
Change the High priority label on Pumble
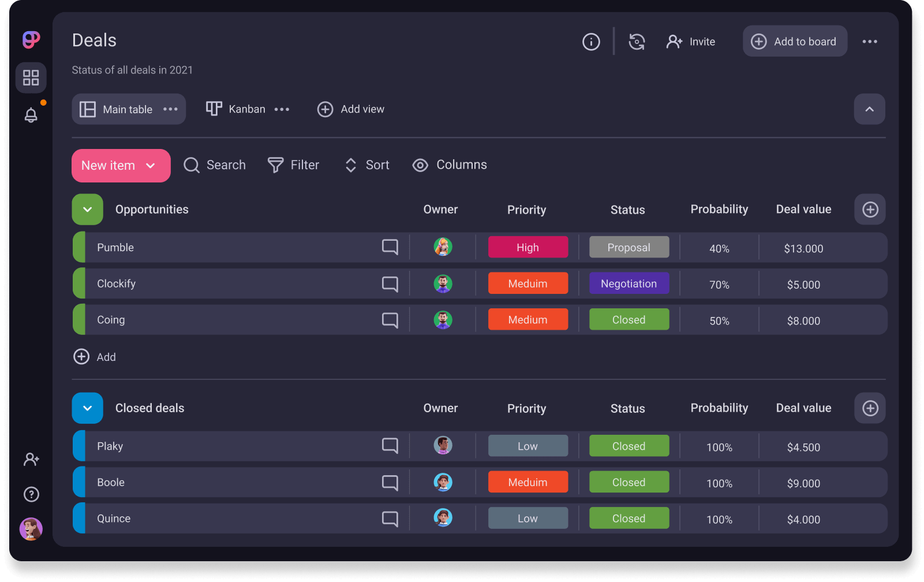point(528,247)
